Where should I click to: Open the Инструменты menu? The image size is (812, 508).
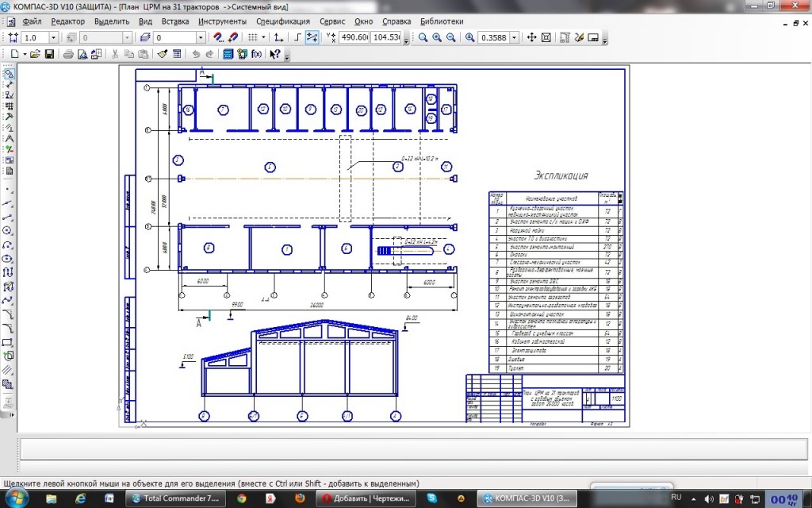pos(222,21)
